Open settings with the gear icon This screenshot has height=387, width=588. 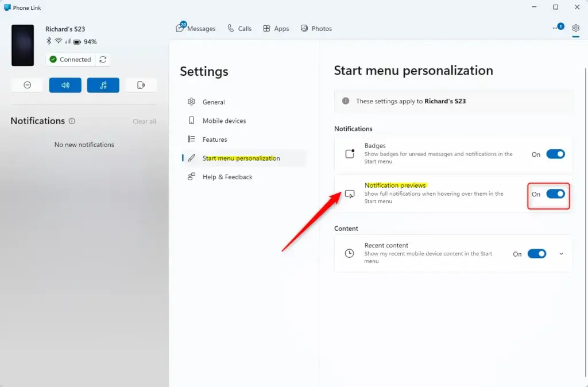coord(575,28)
